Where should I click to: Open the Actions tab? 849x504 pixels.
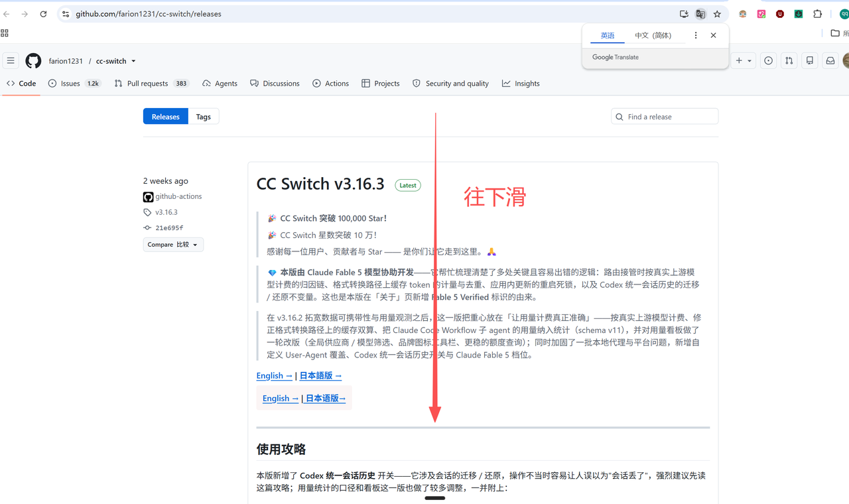pos(330,84)
